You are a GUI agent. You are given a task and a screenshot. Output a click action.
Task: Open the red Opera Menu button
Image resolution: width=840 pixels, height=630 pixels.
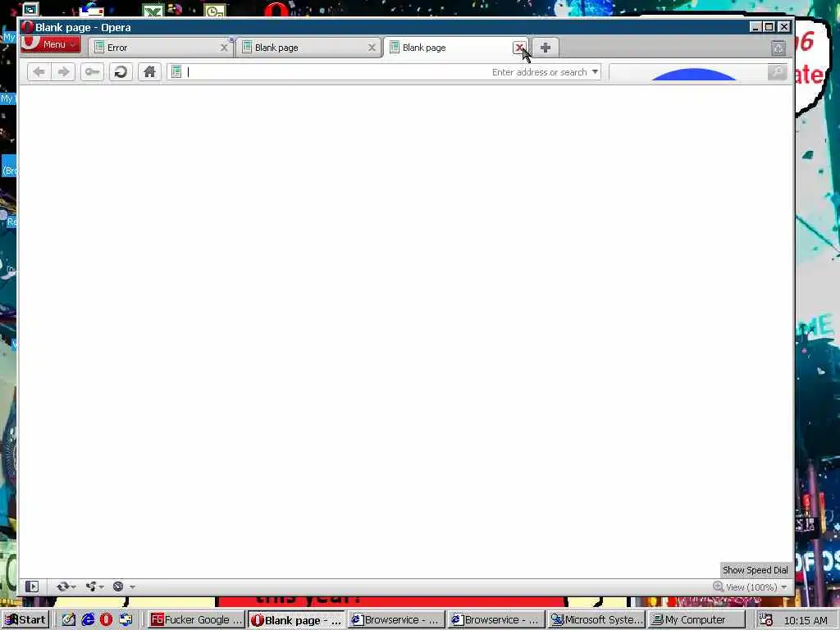click(x=51, y=44)
